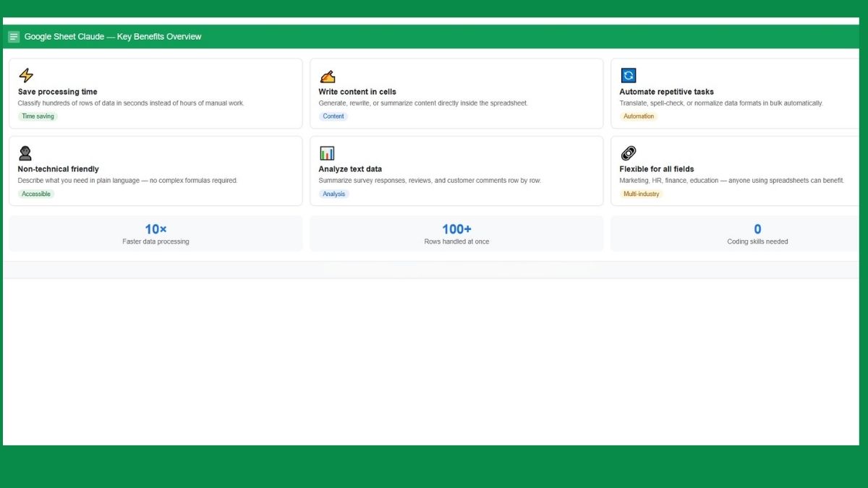Click the description starting Marketing, HR, finance
Screen dimensions: 868x488
(731, 181)
